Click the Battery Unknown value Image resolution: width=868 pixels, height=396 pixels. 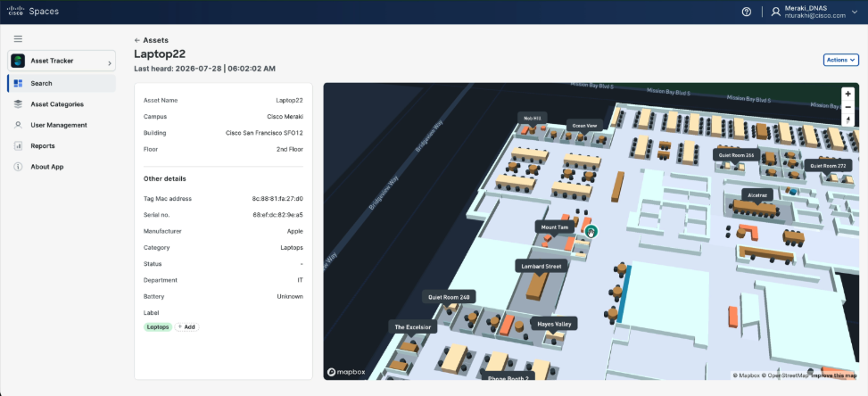(290, 296)
